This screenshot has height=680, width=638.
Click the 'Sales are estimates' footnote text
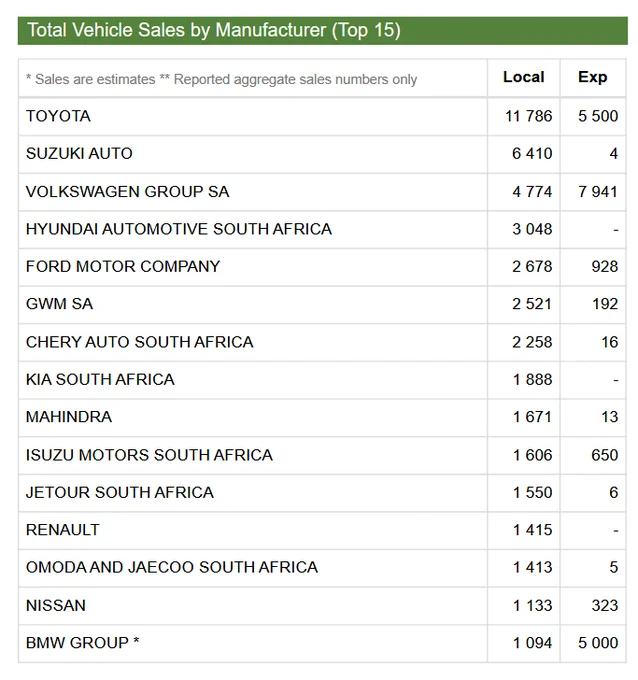90,79
